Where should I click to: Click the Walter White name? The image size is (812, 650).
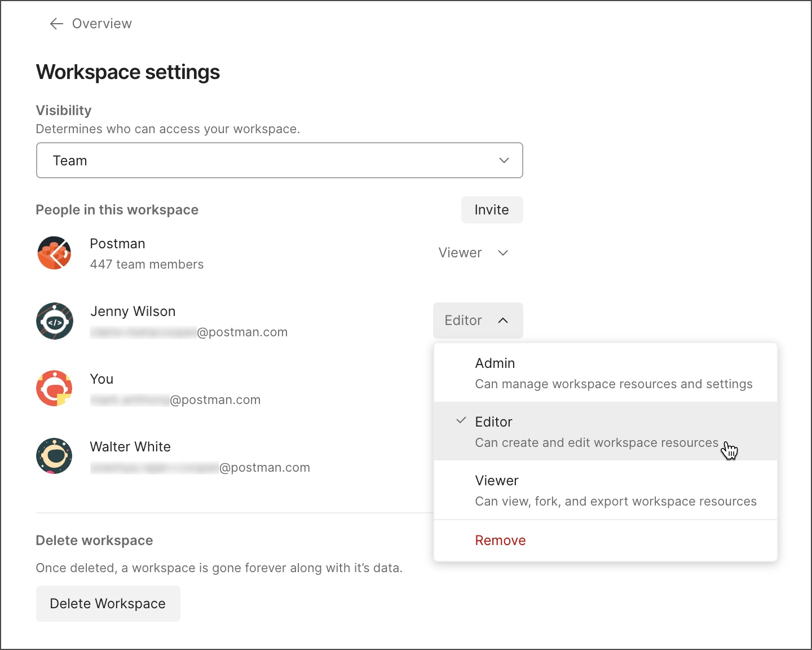coord(130,447)
